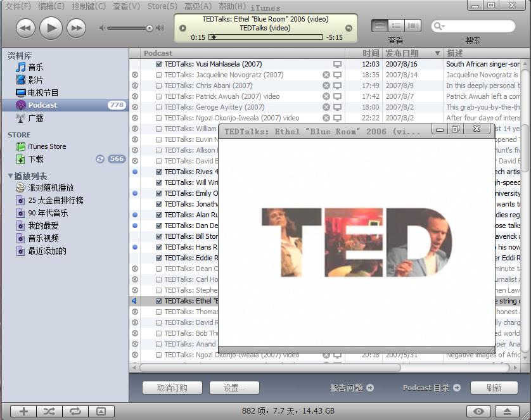
Task: Click the high-volume speaker icon
Action: tap(160, 28)
